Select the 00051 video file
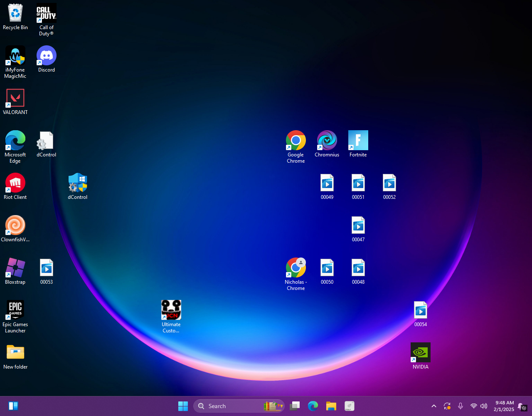532x416 pixels. 358,186
